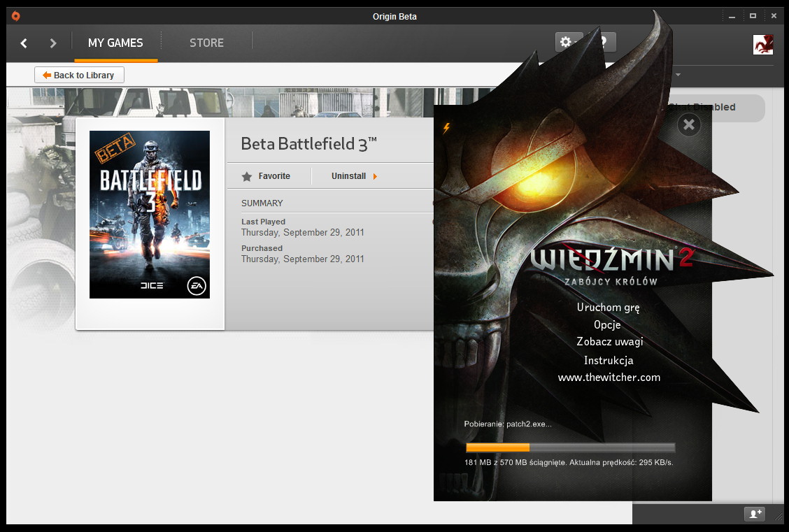
Task: Open the STORE tab
Action: 206,43
